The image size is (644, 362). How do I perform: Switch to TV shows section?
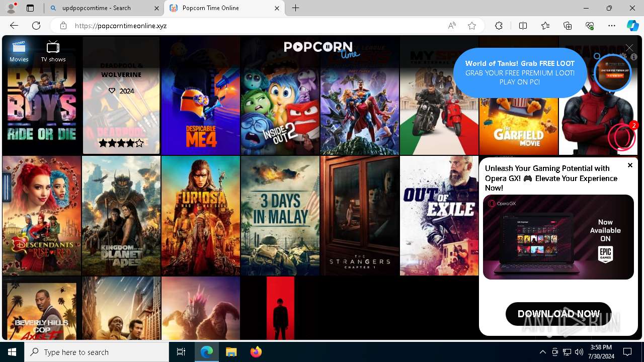(x=53, y=52)
